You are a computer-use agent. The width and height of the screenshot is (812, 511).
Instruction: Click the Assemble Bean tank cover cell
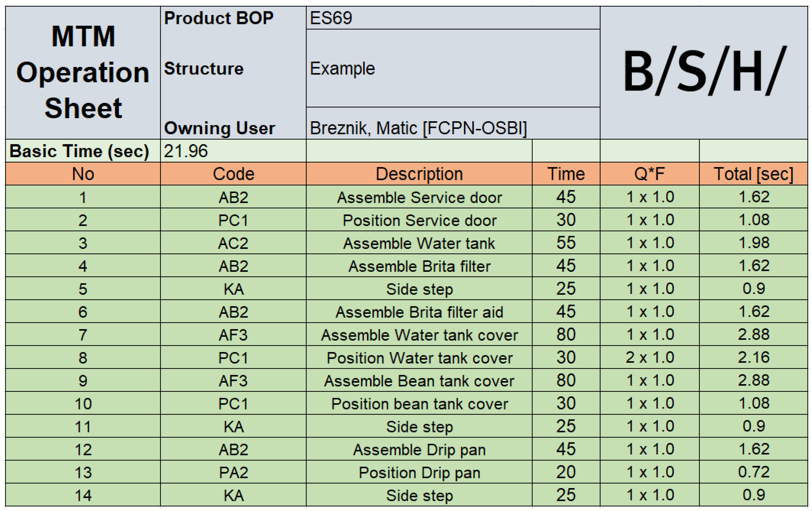419,380
